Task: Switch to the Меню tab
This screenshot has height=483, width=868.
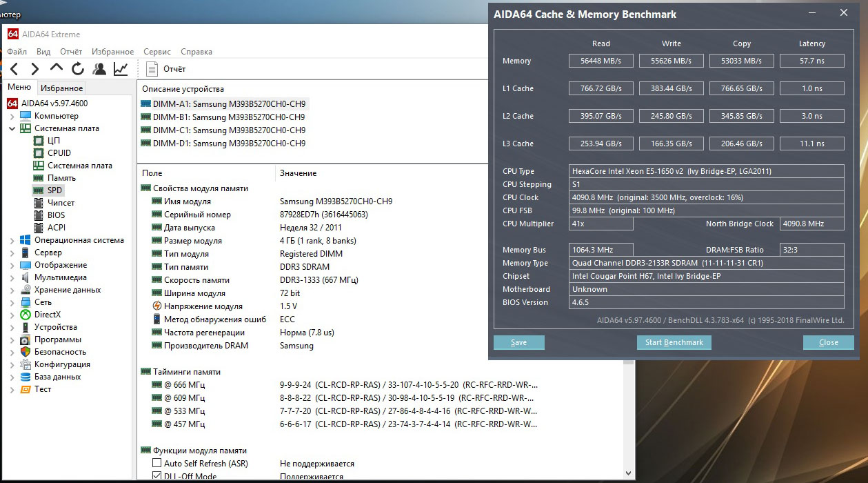Action: click(19, 88)
